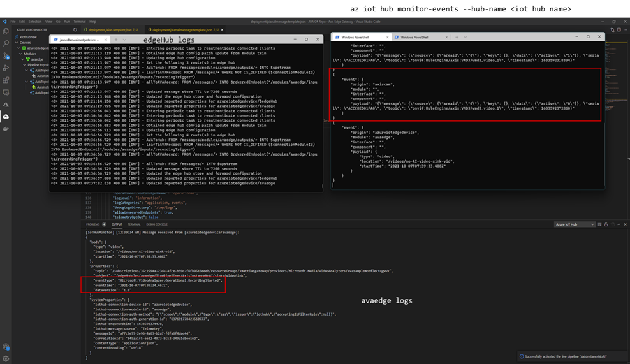This screenshot has width=630, height=364.
Task: Select the jason@azureiotedgedevice terminal tab
Action: pyautogui.click(x=79, y=40)
